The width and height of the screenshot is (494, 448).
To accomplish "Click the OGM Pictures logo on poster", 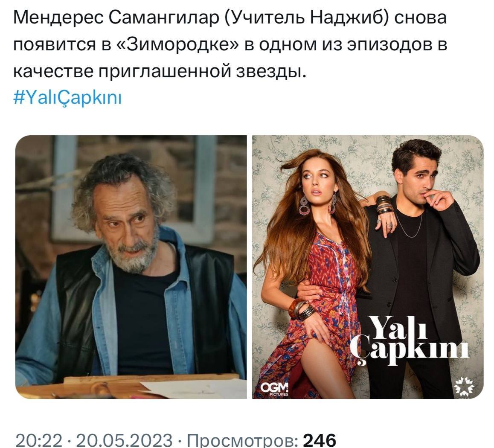I will (x=274, y=389).
